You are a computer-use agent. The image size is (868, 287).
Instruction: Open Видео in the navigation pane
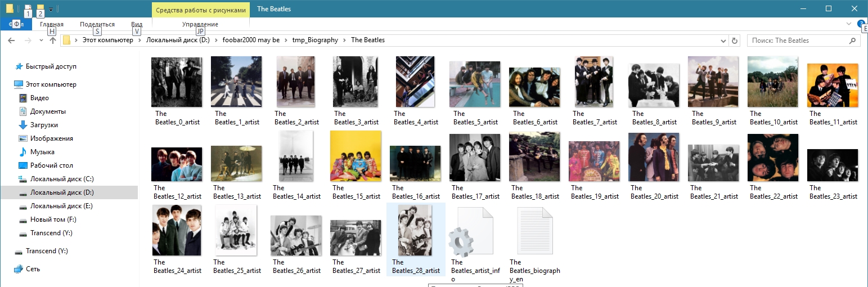(x=39, y=98)
